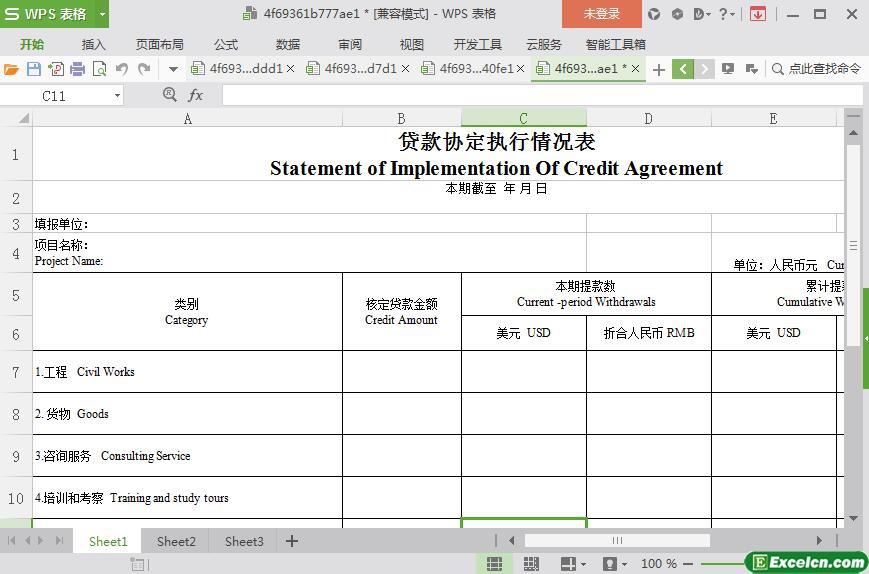
Task: Switch to normal view in status bar
Action: (x=494, y=564)
